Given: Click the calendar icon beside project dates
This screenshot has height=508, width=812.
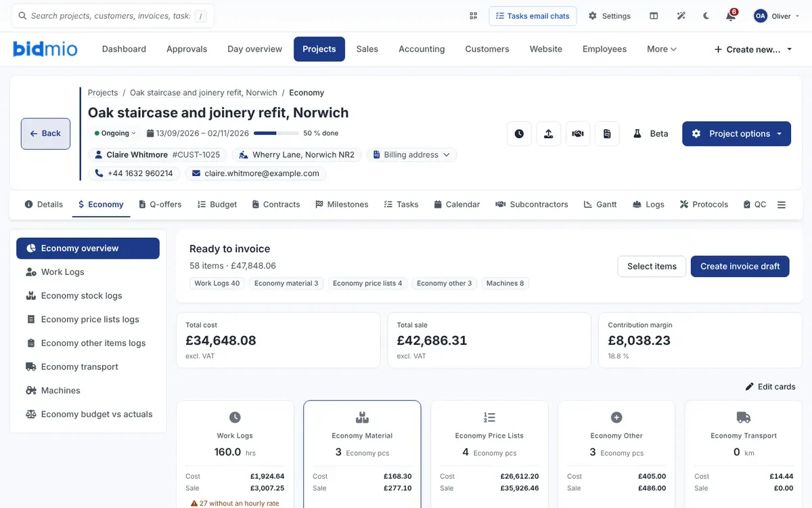Looking at the screenshot, I should coord(151,133).
